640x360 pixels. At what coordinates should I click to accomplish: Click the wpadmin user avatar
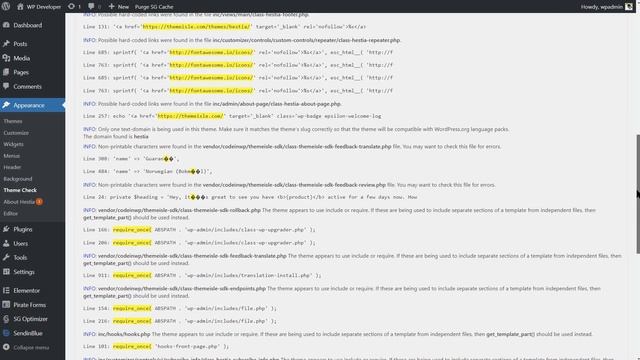click(629, 7)
